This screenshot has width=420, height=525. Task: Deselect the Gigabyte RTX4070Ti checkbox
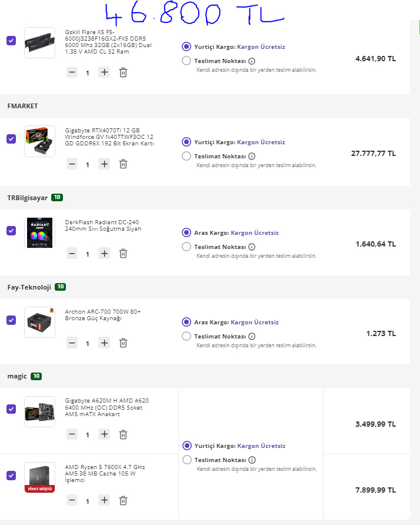(11, 139)
